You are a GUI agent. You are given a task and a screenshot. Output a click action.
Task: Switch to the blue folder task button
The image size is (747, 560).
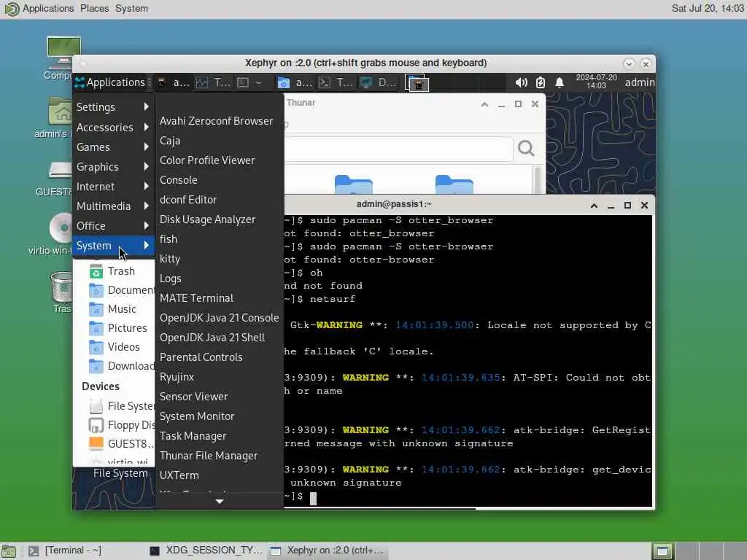[295, 82]
